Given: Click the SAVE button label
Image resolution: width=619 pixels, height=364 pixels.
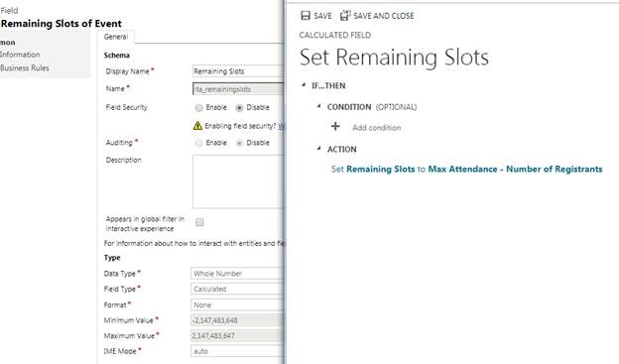Looking at the screenshot, I should tap(322, 16).
